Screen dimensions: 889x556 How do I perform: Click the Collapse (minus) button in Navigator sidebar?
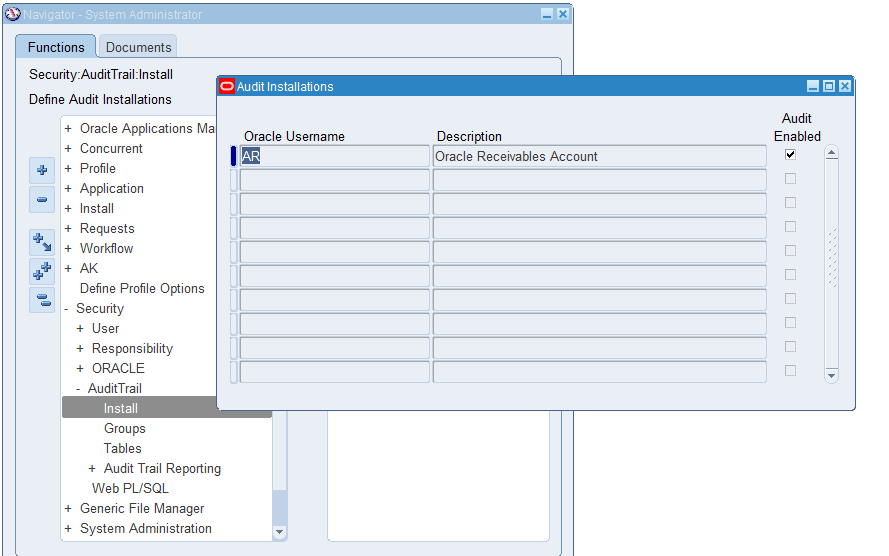tap(42, 200)
